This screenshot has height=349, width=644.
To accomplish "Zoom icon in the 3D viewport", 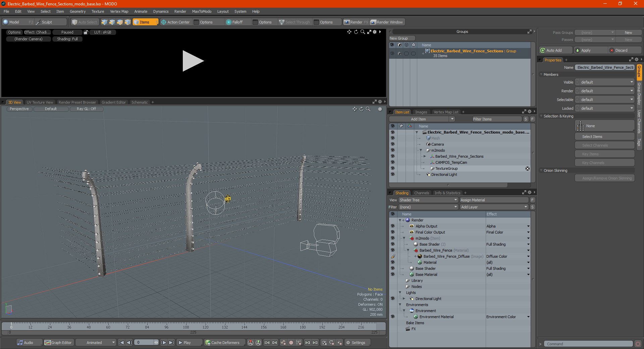I will tap(368, 109).
